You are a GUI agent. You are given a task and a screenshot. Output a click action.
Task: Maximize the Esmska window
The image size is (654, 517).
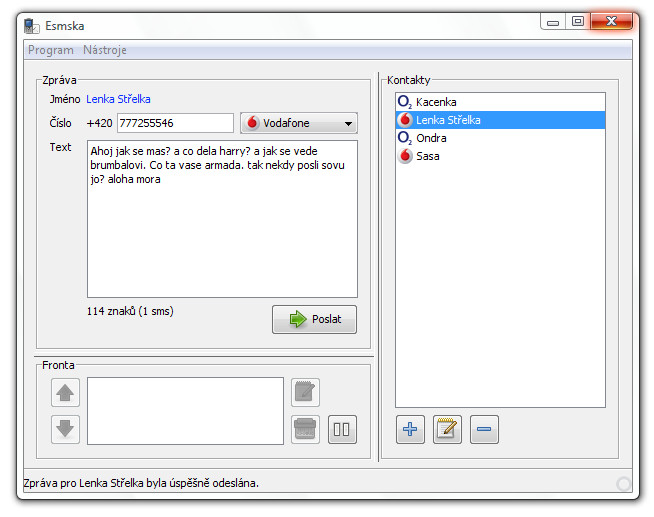tap(578, 22)
